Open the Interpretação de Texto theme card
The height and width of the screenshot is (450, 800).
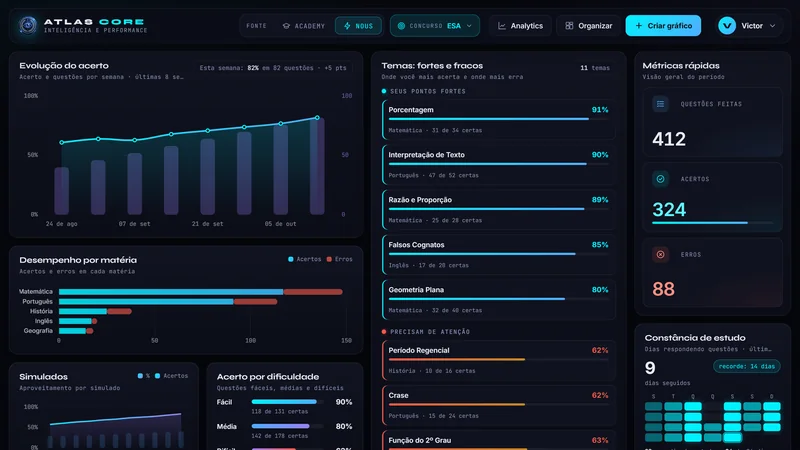(x=498, y=165)
